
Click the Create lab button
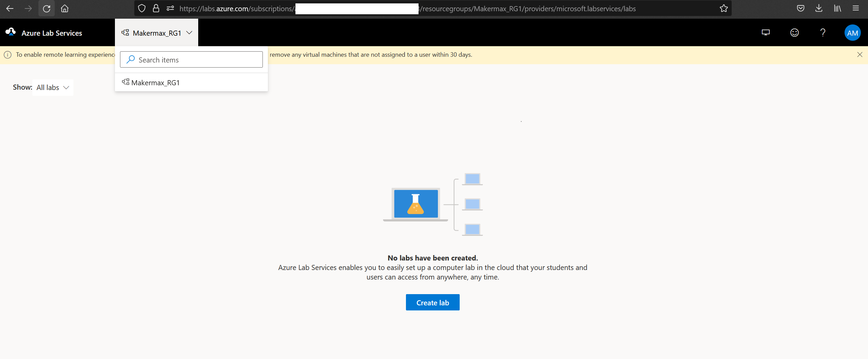(x=432, y=302)
